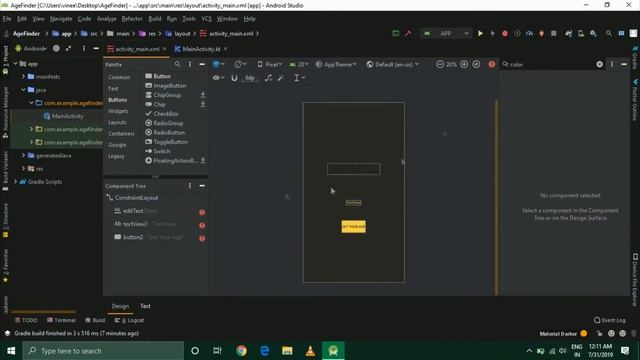Switch to the Text editor tab
This screenshot has width=640, height=360.
tap(145, 306)
